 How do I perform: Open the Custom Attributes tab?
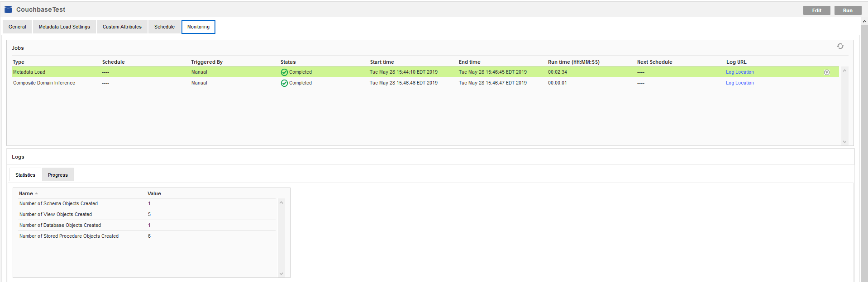122,27
